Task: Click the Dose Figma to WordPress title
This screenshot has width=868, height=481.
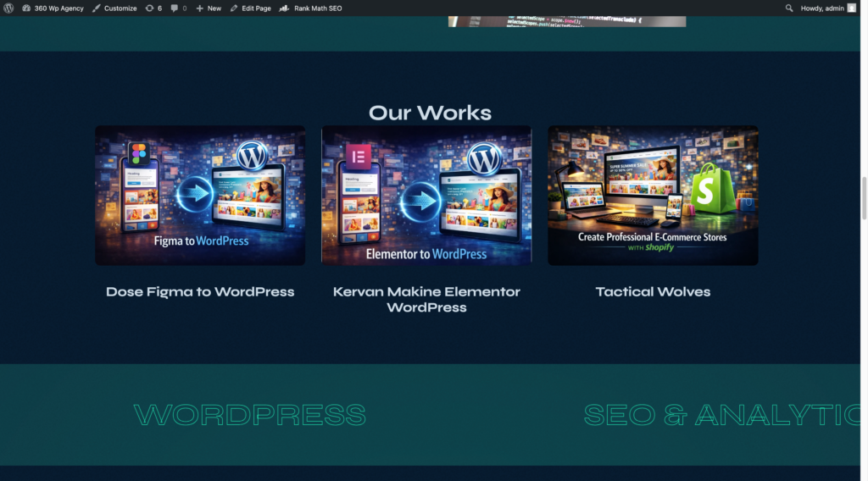Action: click(200, 292)
